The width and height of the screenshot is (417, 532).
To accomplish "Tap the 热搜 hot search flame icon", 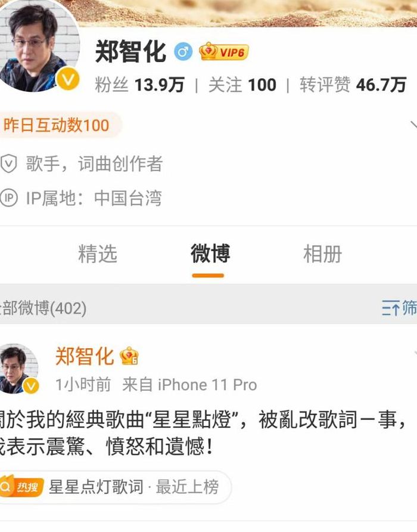I will (21, 487).
